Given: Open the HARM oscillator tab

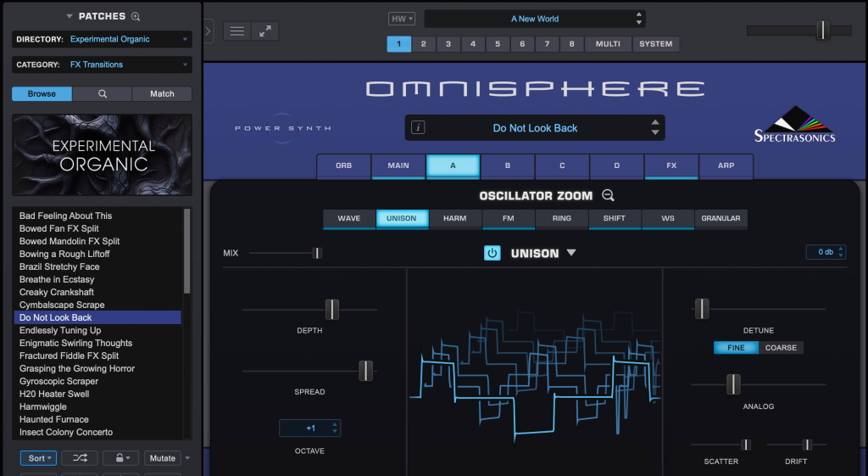Looking at the screenshot, I should point(455,218).
